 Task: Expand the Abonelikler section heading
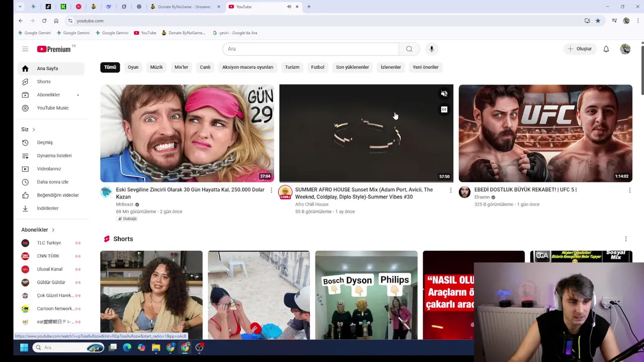point(38,230)
